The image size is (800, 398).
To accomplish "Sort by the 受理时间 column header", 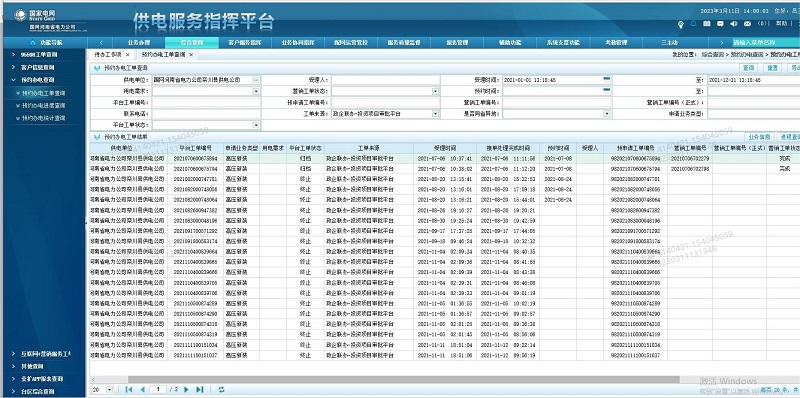I will pos(445,148).
